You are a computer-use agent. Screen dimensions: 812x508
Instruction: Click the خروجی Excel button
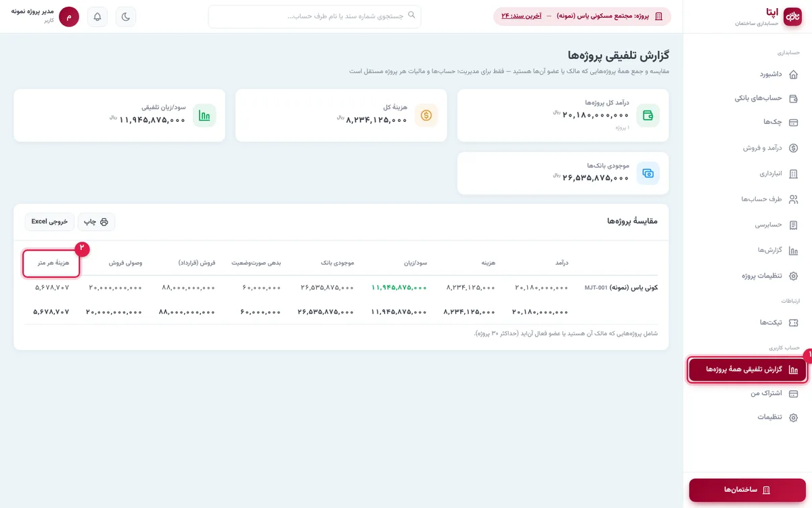(49, 221)
